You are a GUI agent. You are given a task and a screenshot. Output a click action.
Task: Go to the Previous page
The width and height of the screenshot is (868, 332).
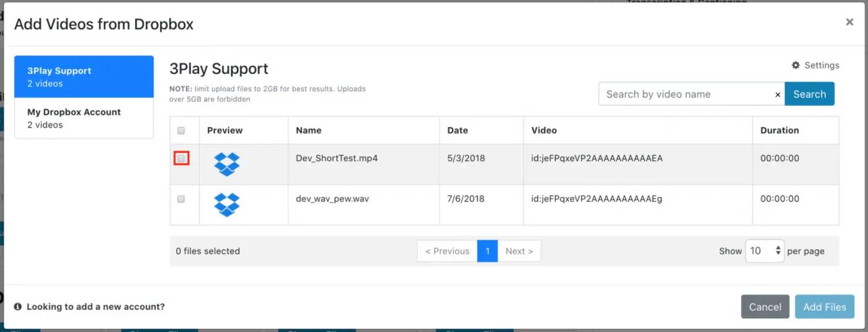447,251
